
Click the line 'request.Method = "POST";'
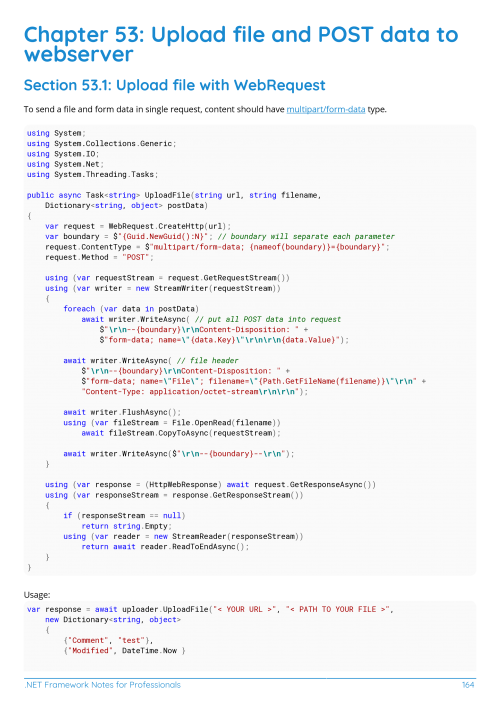(99, 257)
